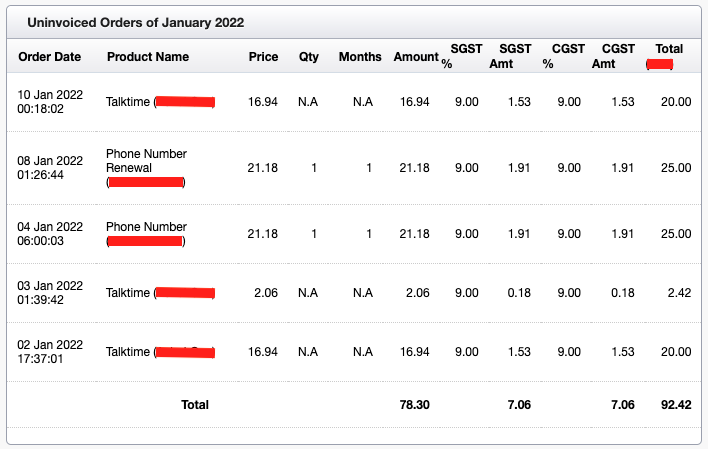Select the 04 Jan 2022 Phone Number product

tap(146, 227)
